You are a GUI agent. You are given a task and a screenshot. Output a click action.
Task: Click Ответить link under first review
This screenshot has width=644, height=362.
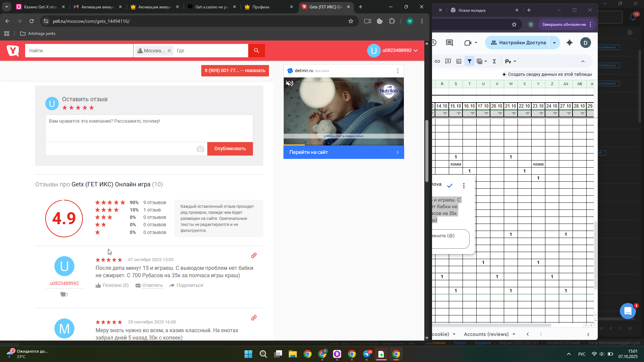pyautogui.click(x=152, y=286)
